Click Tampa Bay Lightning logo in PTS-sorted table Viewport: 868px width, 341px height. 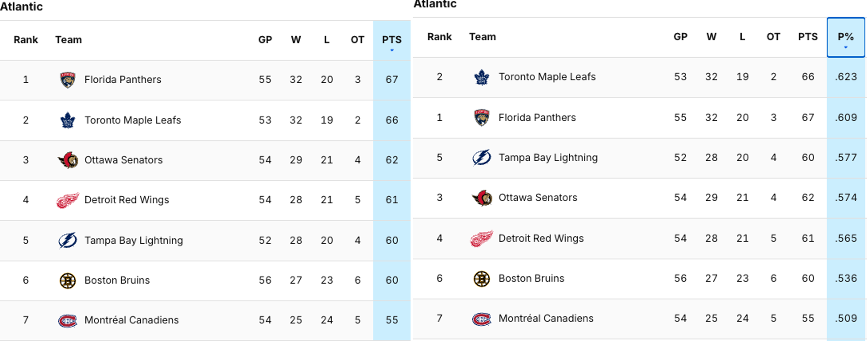[x=68, y=241]
